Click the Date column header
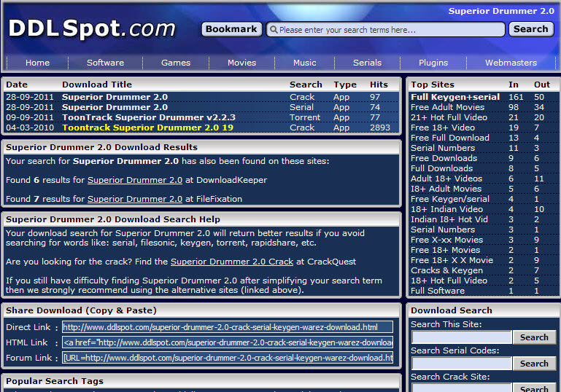 coord(17,85)
